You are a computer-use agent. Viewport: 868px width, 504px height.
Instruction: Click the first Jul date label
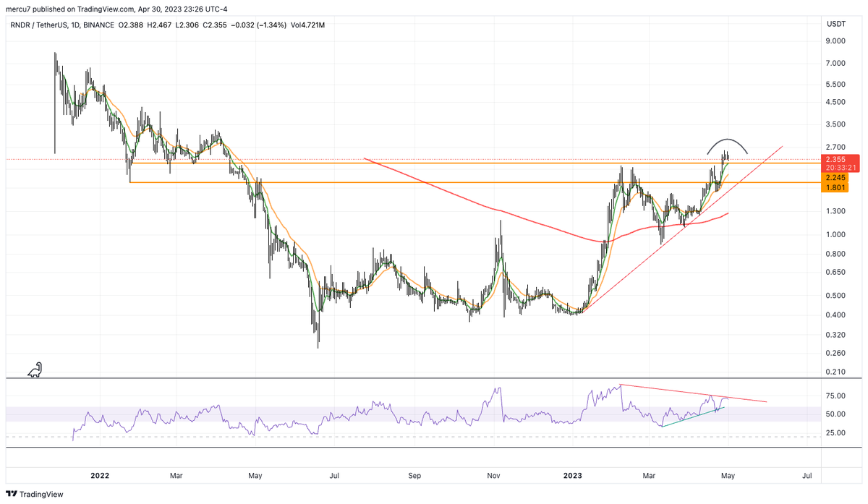[x=334, y=476]
